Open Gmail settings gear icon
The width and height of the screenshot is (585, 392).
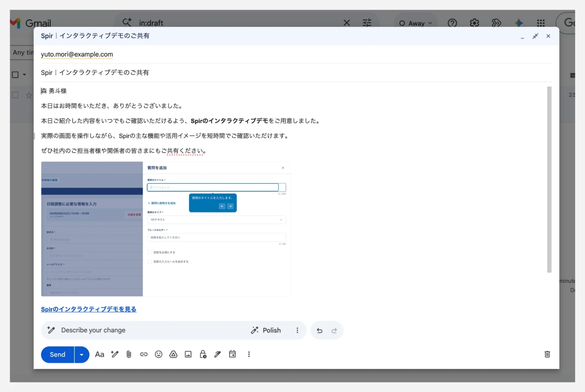[474, 23]
